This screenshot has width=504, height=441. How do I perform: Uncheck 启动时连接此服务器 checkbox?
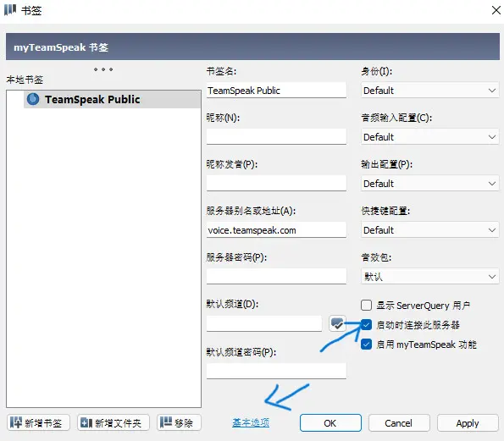coord(366,325)
